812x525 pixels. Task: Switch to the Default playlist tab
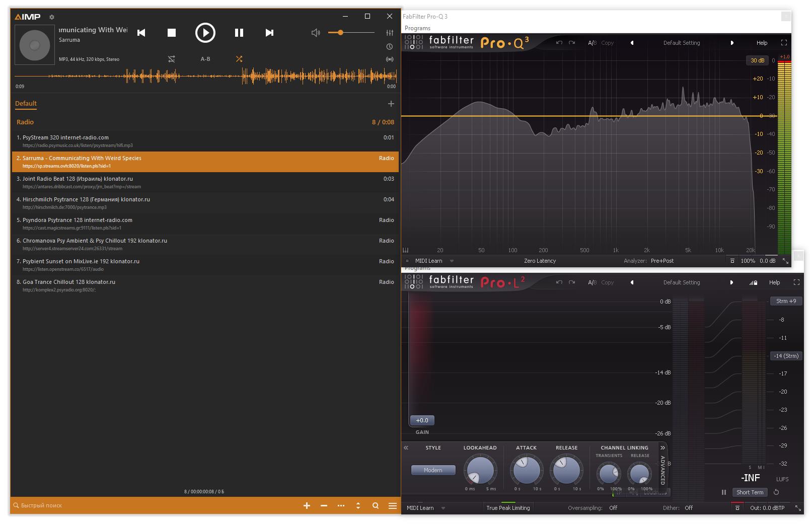(x=26, y=104)
